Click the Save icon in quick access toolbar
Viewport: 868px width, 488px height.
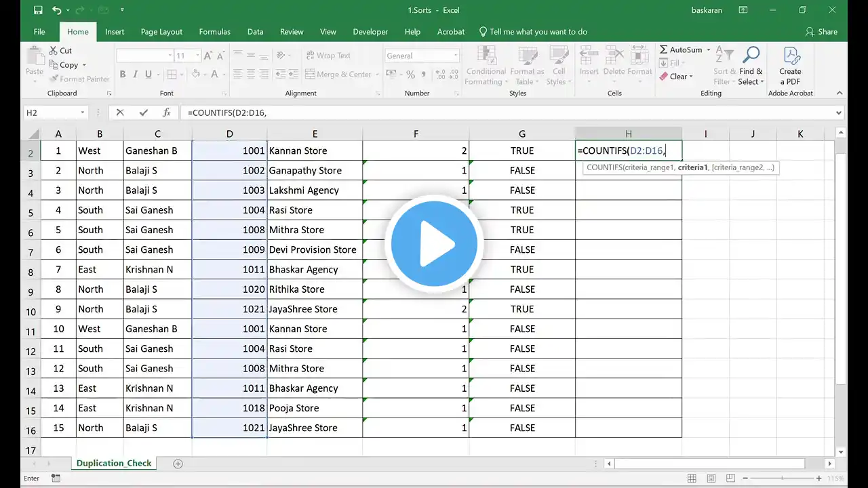click(x=38, y=10)
